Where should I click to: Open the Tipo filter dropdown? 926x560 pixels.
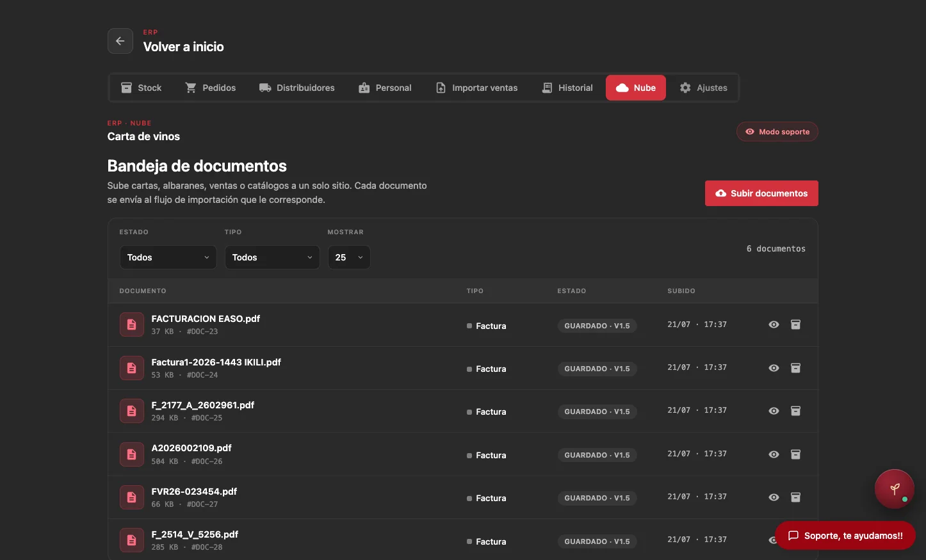point(272,257)
